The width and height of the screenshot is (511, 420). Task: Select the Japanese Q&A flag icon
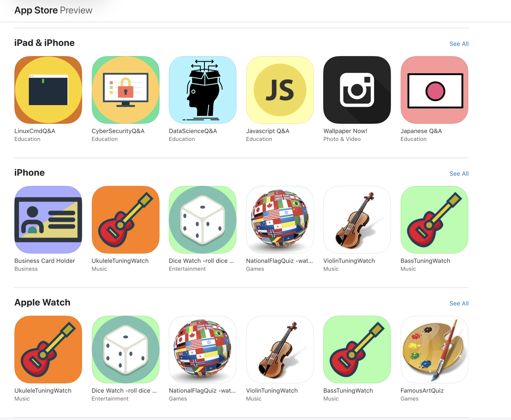(434, 90)
